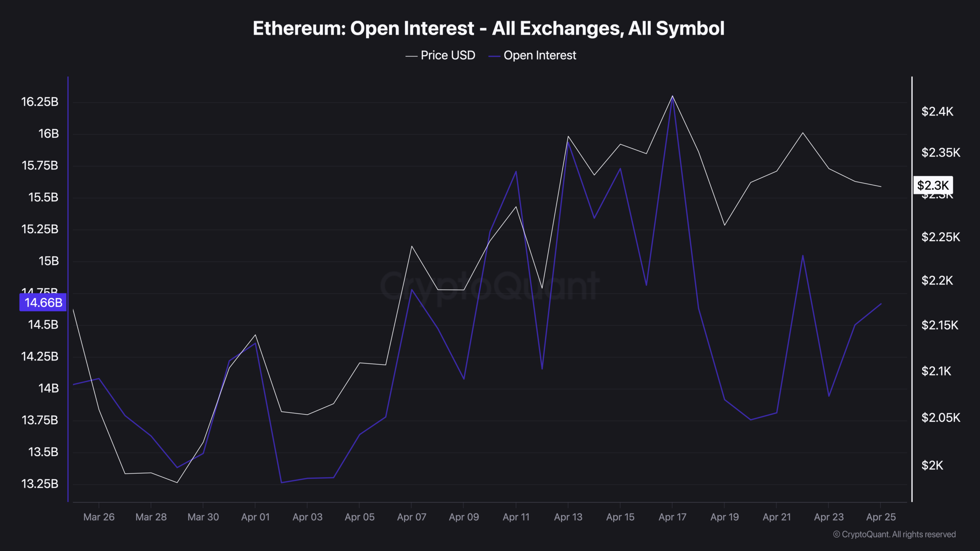Click the Apr 17 date on the x-axis
This screenshot has width=980, height=551.
672,517
